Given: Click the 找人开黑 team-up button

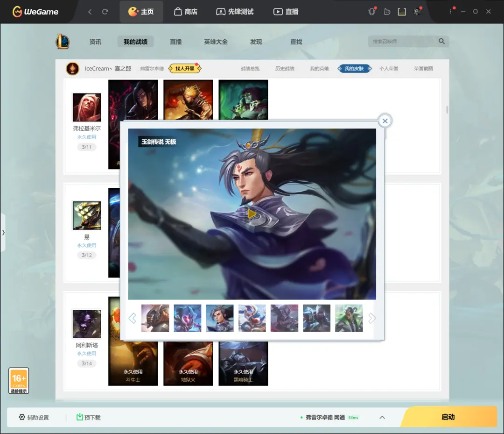Looking at the screenshot, I should [185, 68].
